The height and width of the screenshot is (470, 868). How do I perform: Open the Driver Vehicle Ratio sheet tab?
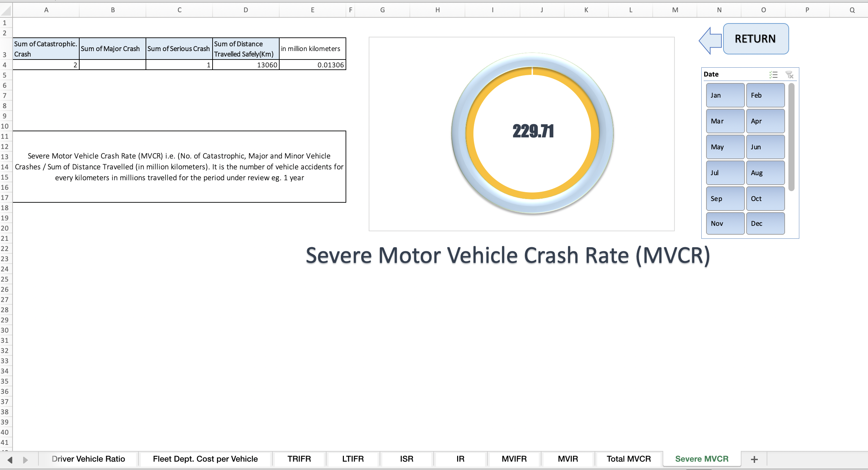[x=88, y=459]
